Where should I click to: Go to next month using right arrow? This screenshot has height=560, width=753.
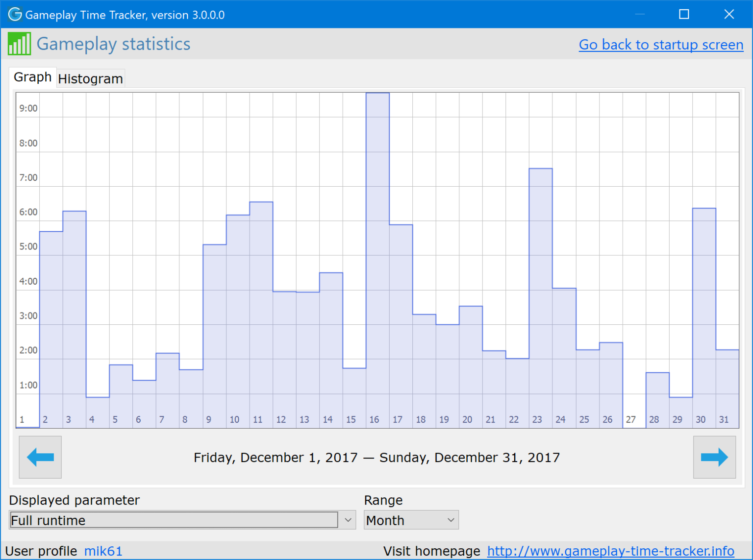[714, 457]
